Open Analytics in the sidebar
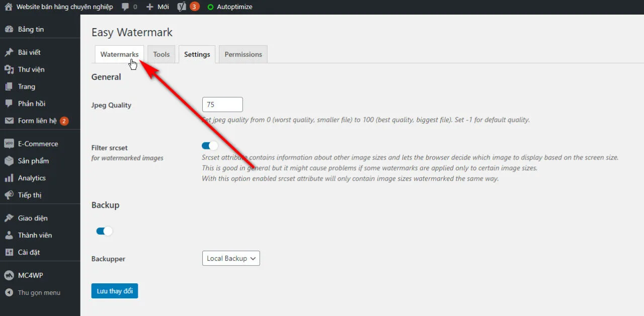The image size is (644, 316). click(32, 178)
